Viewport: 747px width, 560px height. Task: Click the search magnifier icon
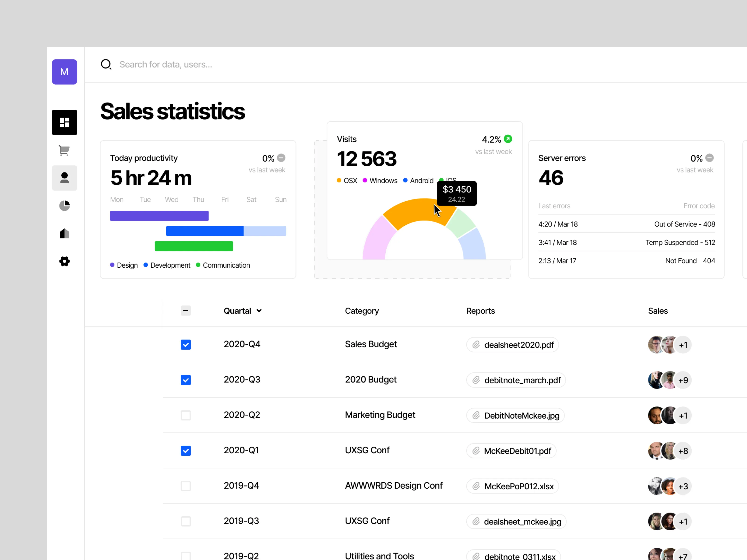click(106, 64)
